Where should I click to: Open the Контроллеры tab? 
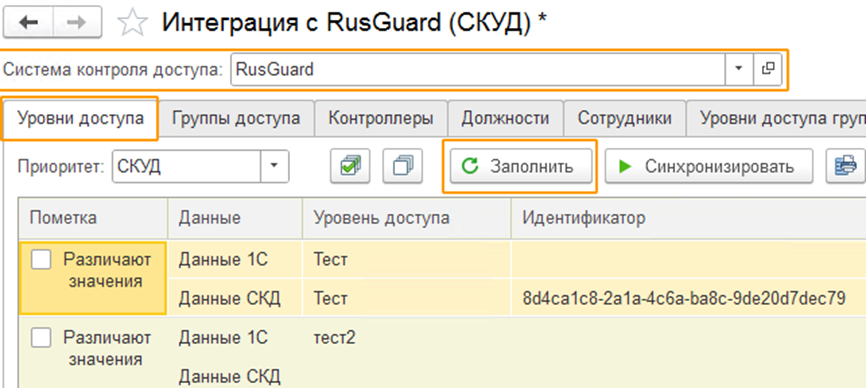coord(381,118)
